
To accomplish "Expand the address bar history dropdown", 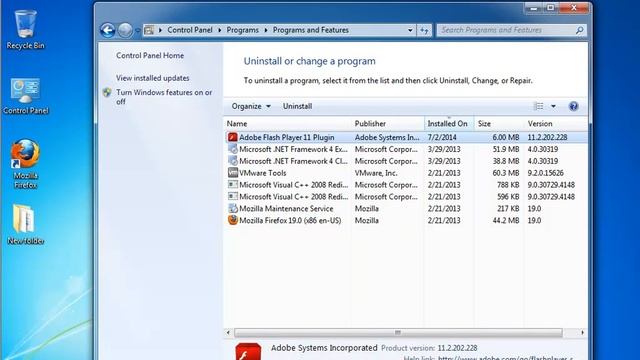I will [x=410, y=30].
